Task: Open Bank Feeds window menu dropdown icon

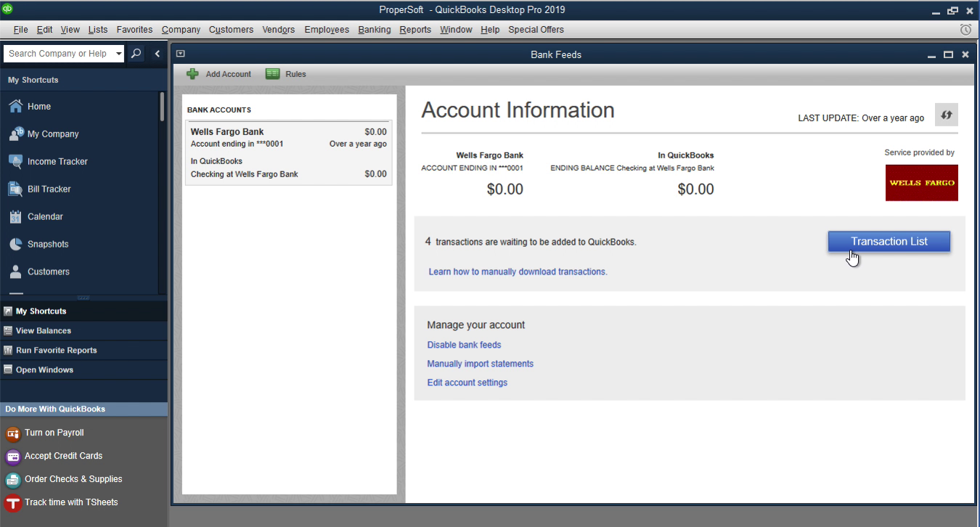Action: pyautogui.click(x=181, y=54)
